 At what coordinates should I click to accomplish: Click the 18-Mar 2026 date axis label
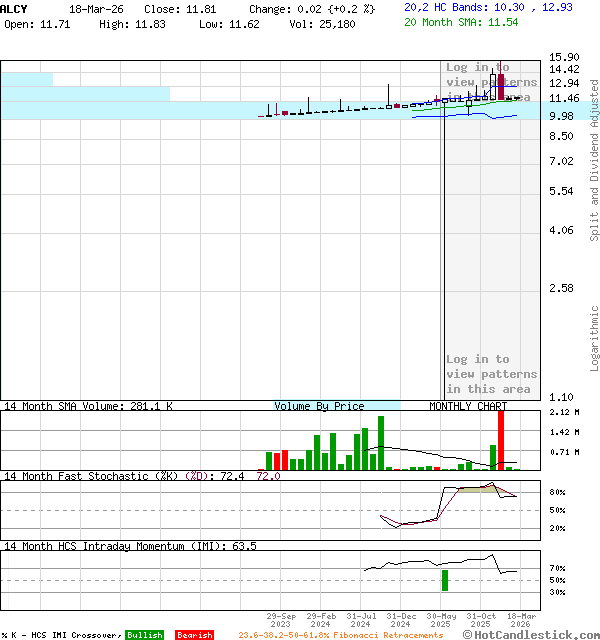click(520, 620)
